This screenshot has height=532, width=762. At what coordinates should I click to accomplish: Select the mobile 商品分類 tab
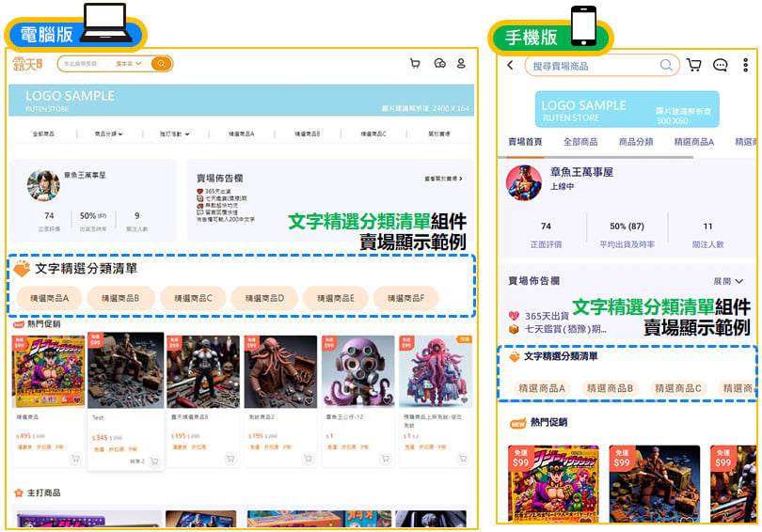[636, 142]
